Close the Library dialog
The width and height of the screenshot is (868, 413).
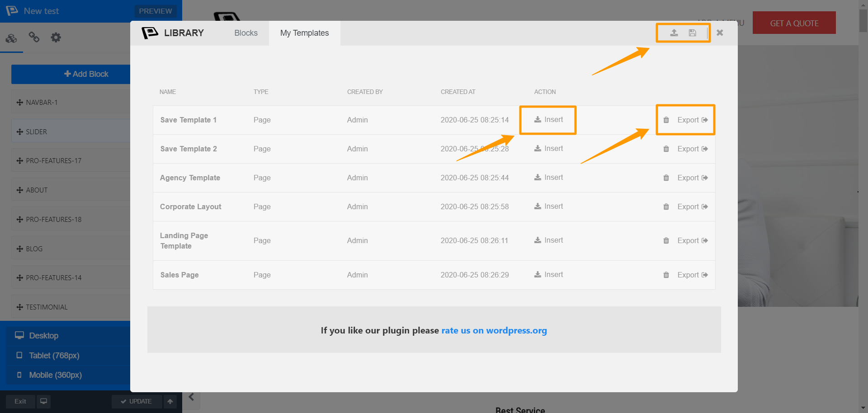click(x=720, y=33)
